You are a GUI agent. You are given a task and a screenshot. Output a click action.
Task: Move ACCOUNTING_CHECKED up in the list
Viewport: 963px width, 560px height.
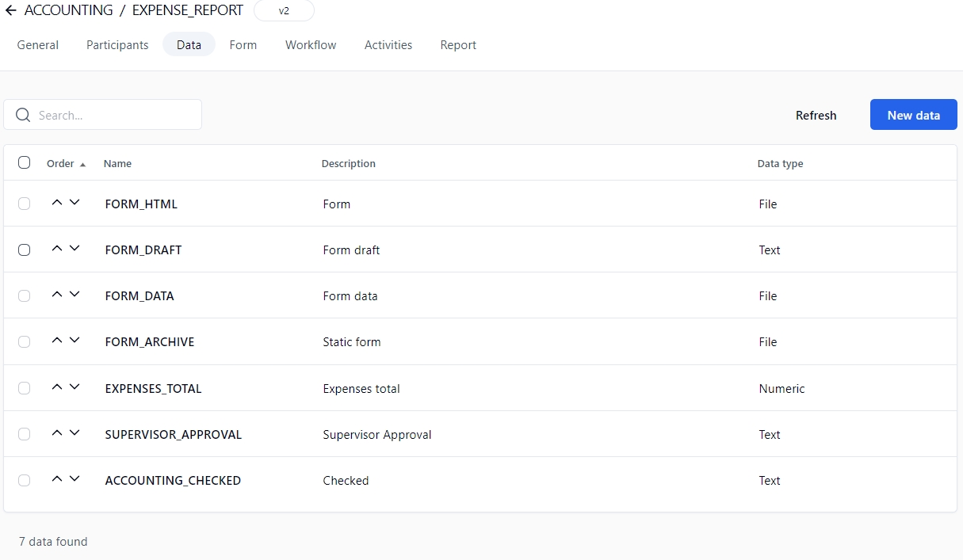point(56,479)
